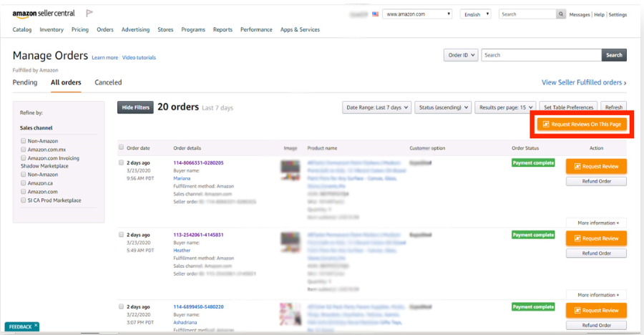Screen dimensions: 644x335
Task: Click the US flag marketplace icon
Action: (375, 14)
